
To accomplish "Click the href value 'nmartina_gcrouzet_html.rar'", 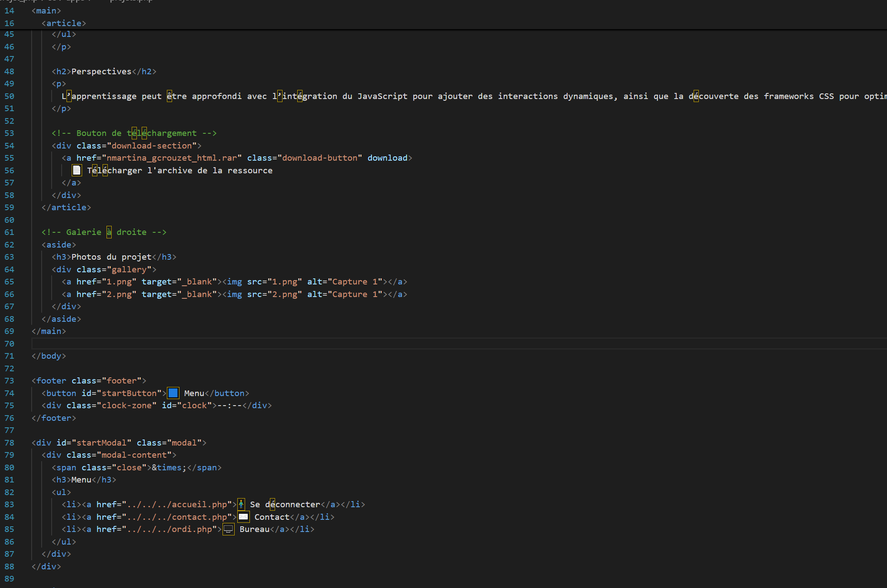I will click(172, 158).
